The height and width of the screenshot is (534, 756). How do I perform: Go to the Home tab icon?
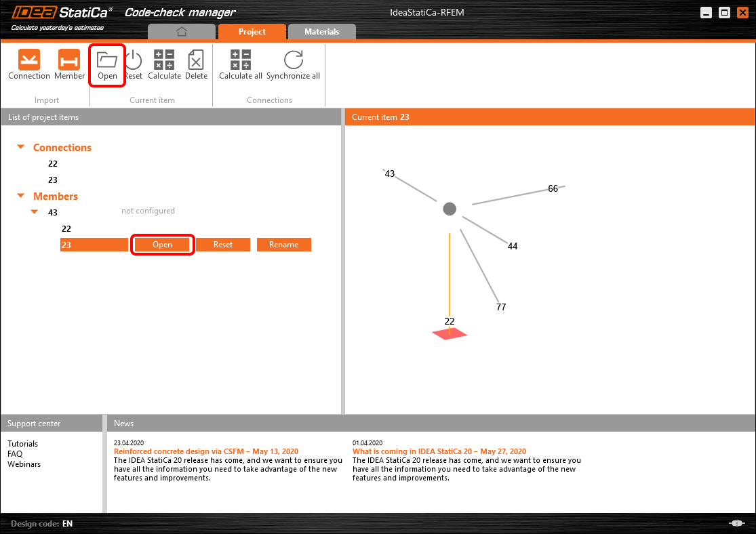click(x=182, y=32)
